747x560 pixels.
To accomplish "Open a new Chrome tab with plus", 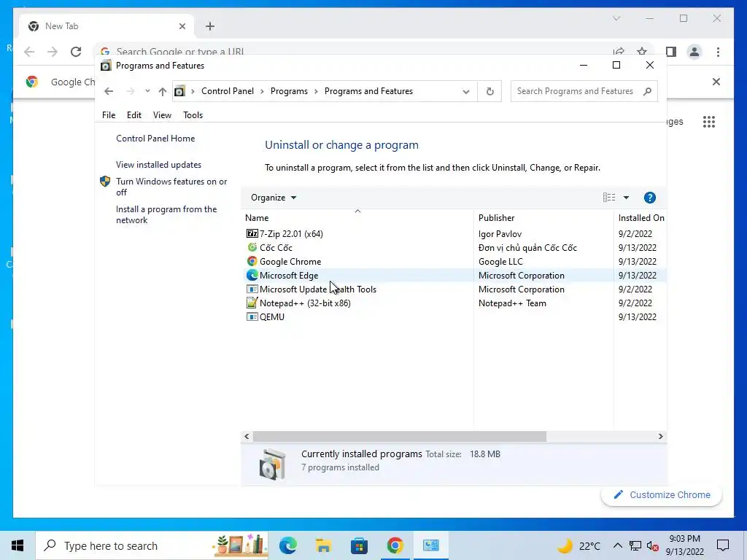I will tap(210, 26).
